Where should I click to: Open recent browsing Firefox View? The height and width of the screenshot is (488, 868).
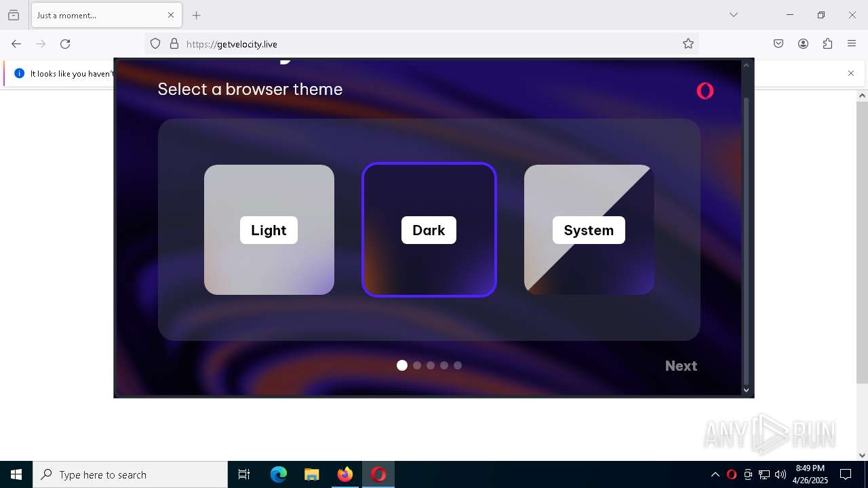coord(14,15)
